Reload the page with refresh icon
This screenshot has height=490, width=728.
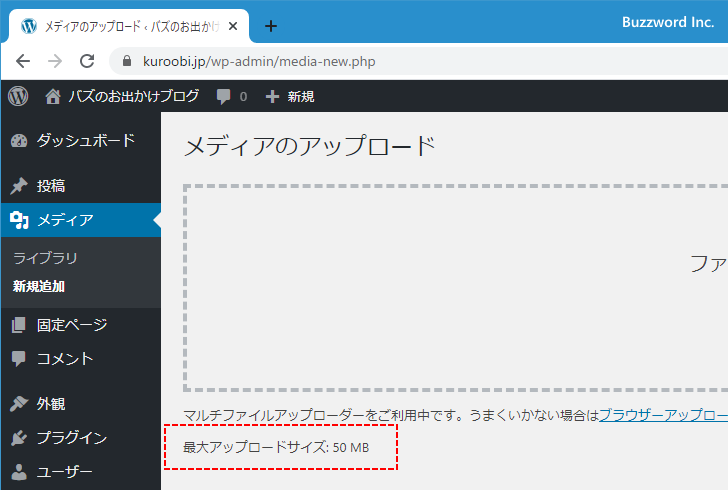click(x=87, y=61)
